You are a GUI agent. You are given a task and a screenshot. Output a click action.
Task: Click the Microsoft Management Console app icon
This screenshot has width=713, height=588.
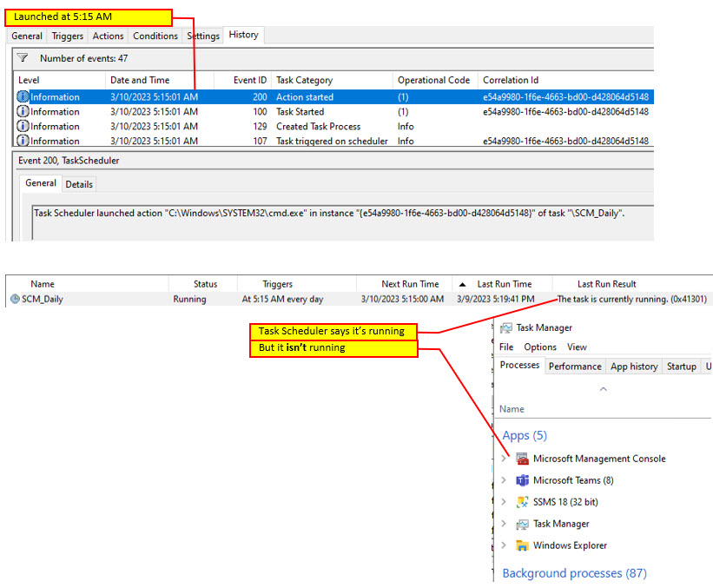coord(521,459)
